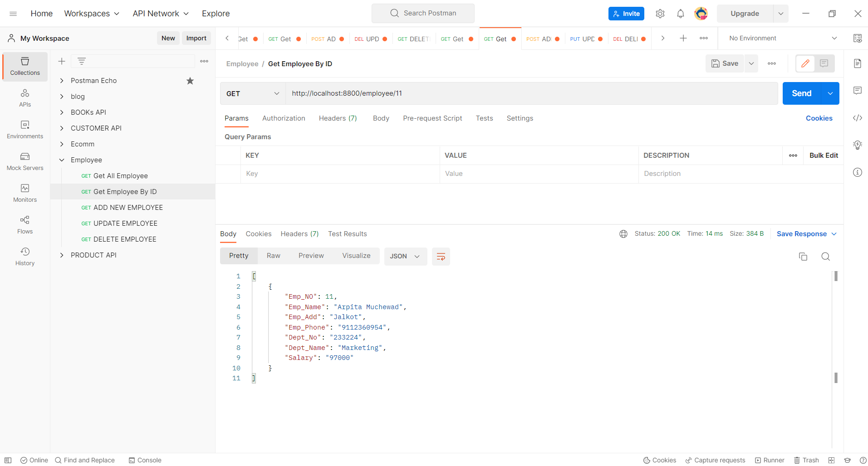Click the Import button
The height and width of the screenshot is (466, 868).
point(196,38)
